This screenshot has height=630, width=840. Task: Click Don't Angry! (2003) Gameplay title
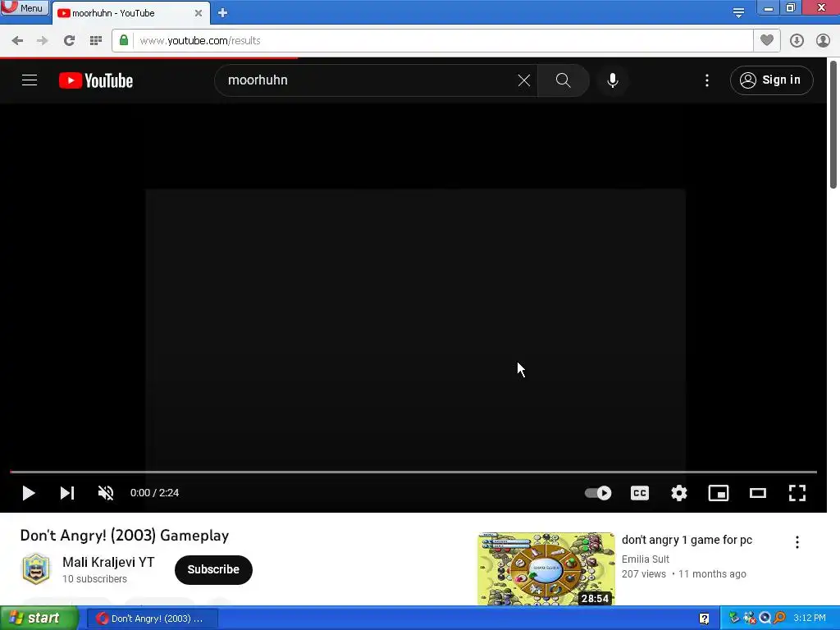pos(125,535)
